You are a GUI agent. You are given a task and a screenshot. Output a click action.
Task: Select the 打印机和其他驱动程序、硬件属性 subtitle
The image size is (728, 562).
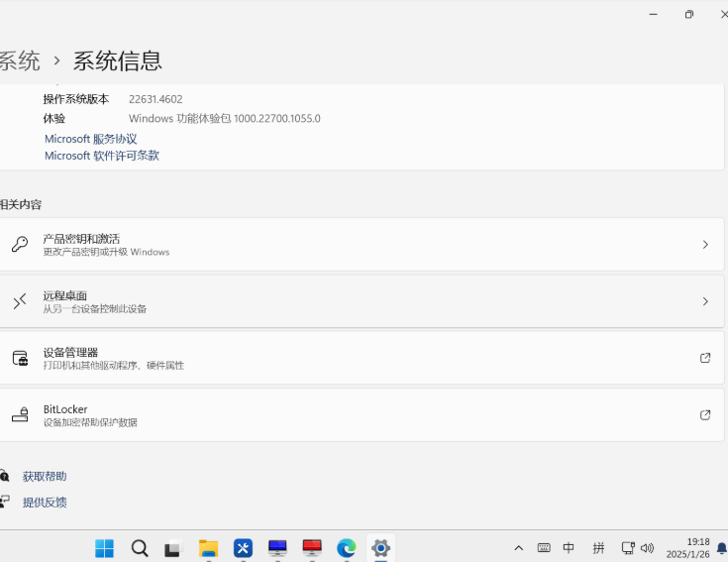(114, 366)
